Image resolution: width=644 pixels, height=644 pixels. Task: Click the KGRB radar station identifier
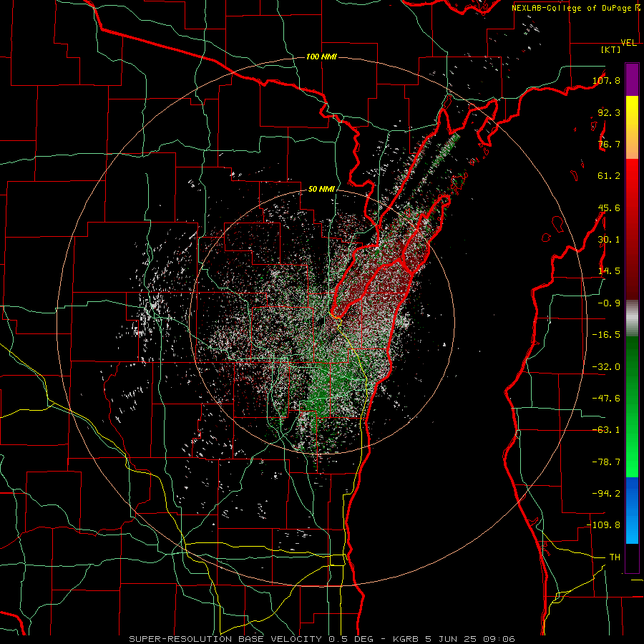point(406,639)
